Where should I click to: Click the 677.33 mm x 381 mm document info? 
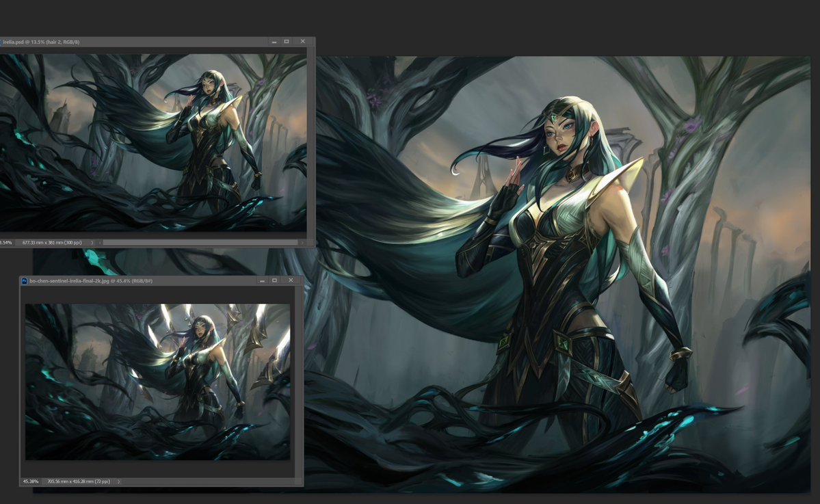(52, 243)
